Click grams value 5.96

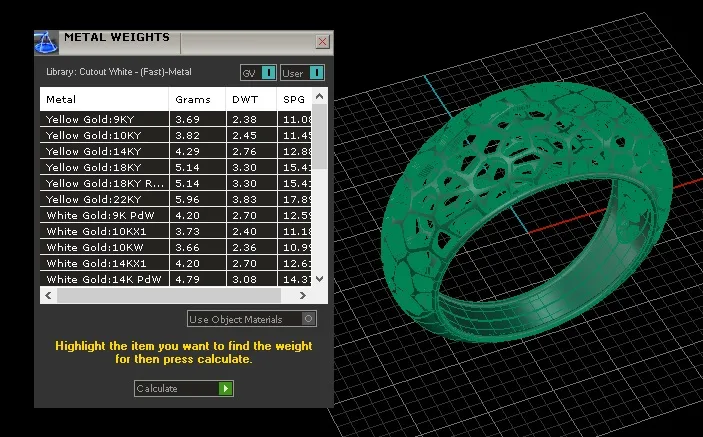pyautogui.click(x=187, y=199)
